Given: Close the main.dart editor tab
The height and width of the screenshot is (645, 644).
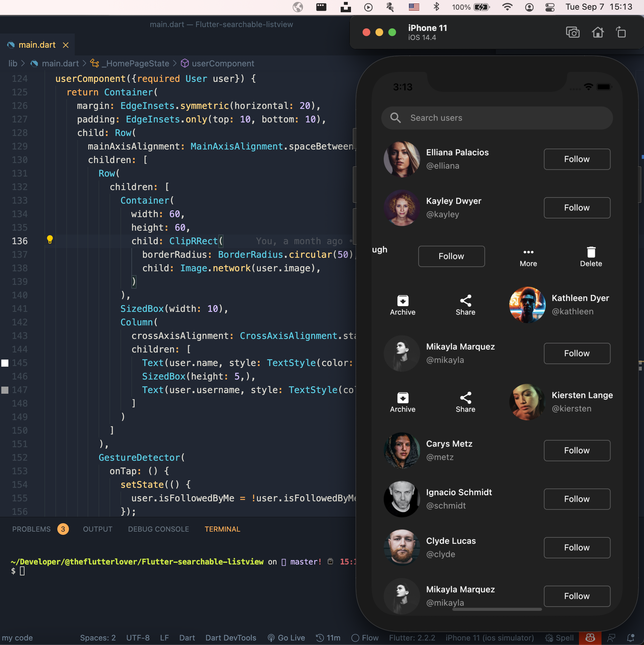Looking at the screenshot, I should tap(66, 45).
